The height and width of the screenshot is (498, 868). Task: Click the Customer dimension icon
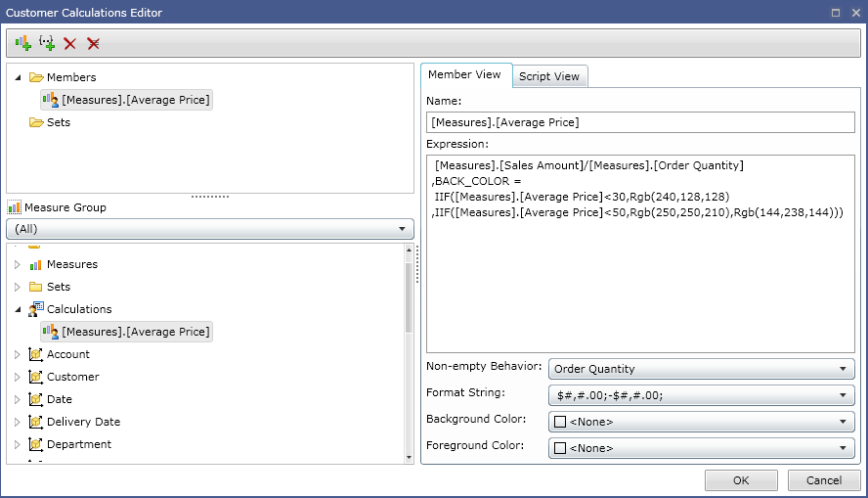click(35, 377)
